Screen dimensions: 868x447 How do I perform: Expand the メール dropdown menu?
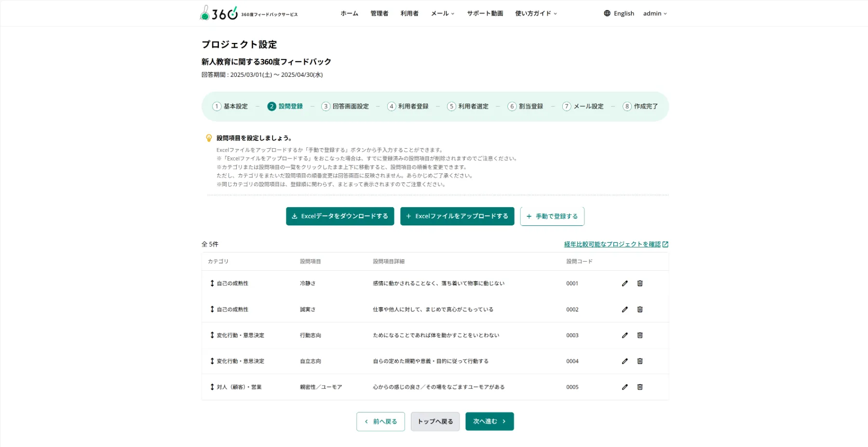[442, 13]
